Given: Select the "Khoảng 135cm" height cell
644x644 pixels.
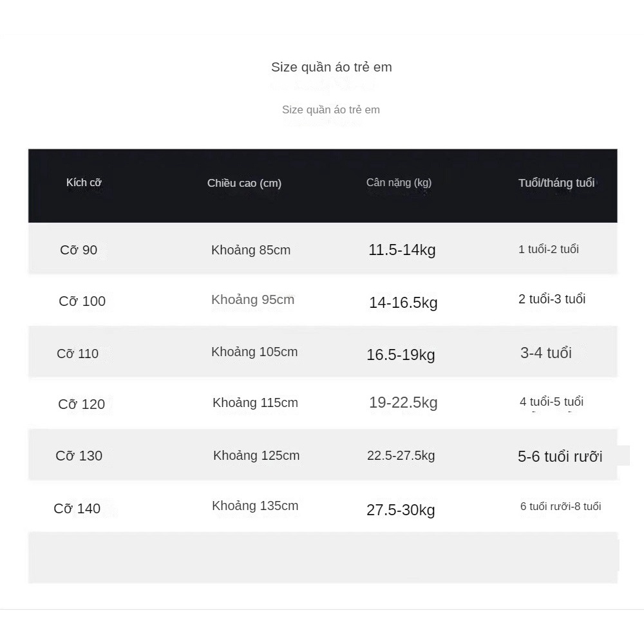Looking at the screenshot, I should 255,506.
